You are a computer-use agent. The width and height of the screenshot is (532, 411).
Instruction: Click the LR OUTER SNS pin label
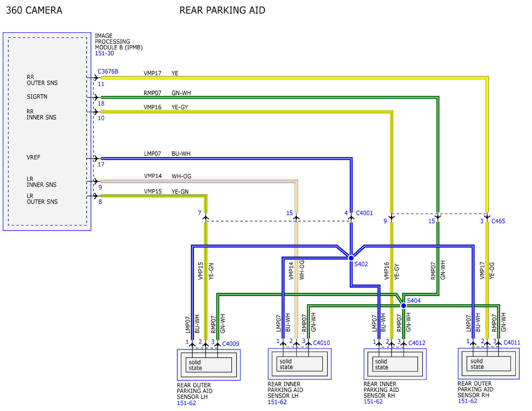pos(42,199)
